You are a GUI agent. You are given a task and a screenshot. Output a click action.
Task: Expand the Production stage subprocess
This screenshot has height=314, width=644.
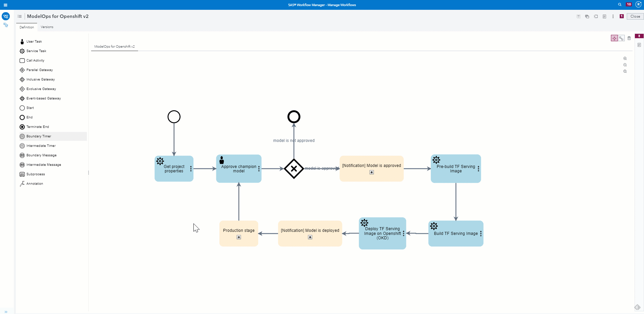tap(239, 237)
